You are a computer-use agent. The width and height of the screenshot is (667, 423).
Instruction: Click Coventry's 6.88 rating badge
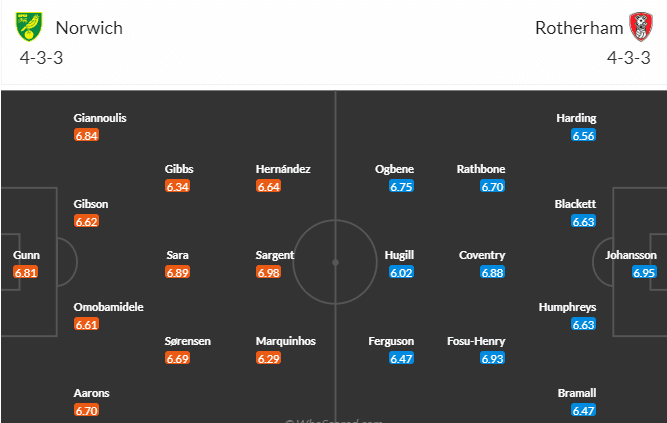click(492, 272)
